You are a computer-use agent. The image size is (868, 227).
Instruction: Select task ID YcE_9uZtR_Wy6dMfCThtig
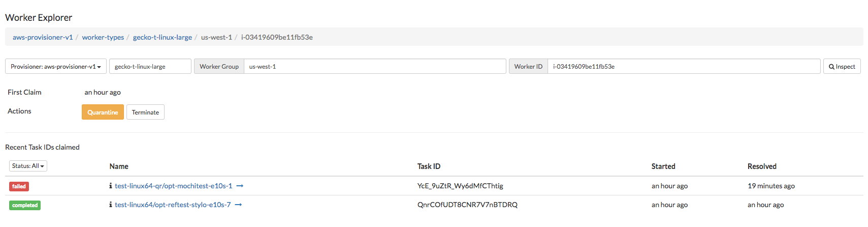pyautogui.click(x=460, y=186)
